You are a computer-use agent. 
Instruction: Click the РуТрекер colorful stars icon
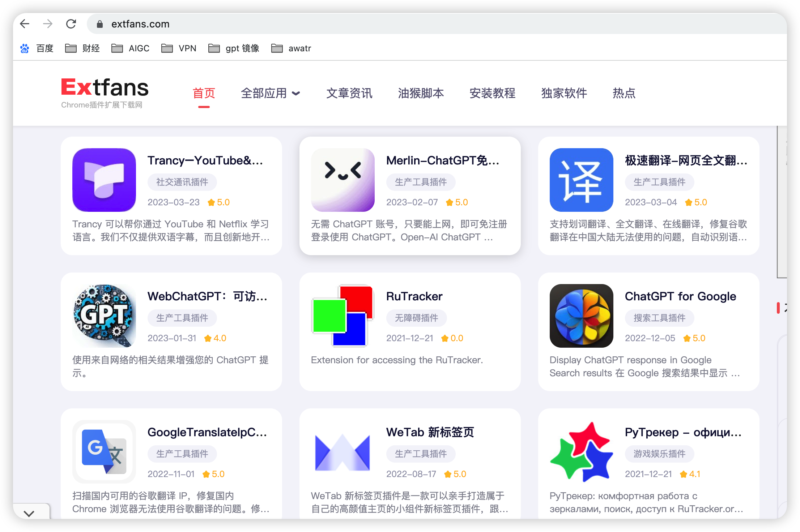(581, 451)
